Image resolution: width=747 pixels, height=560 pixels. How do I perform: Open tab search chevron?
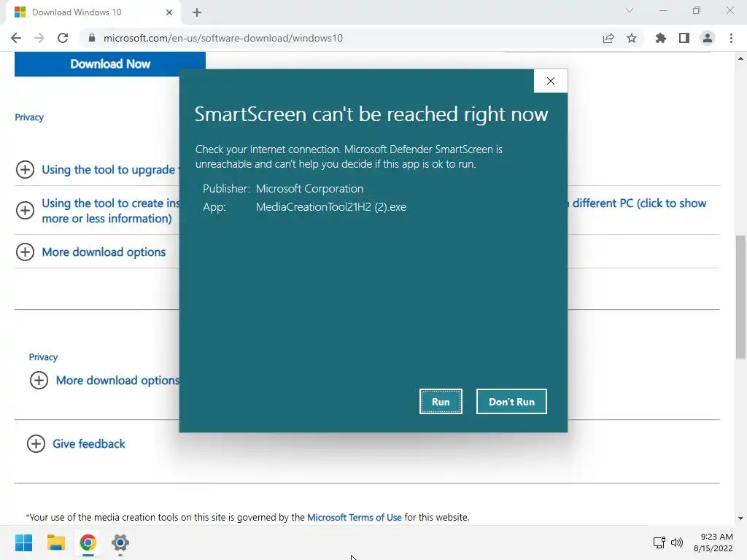click(630, 10)
